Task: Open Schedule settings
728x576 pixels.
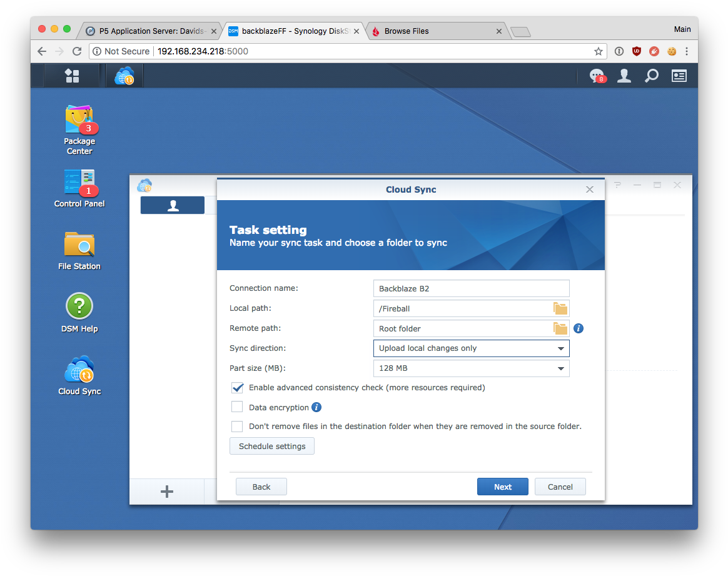Action: click(272, 446)
